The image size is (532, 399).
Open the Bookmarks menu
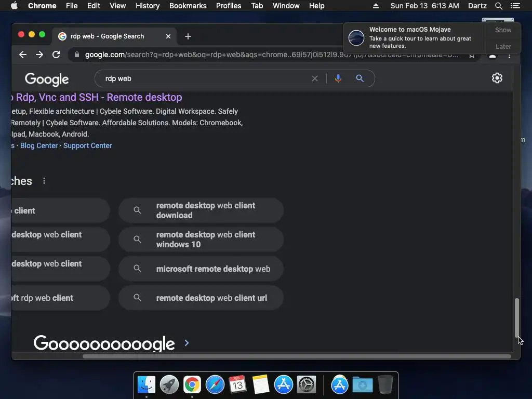[188, 6]
